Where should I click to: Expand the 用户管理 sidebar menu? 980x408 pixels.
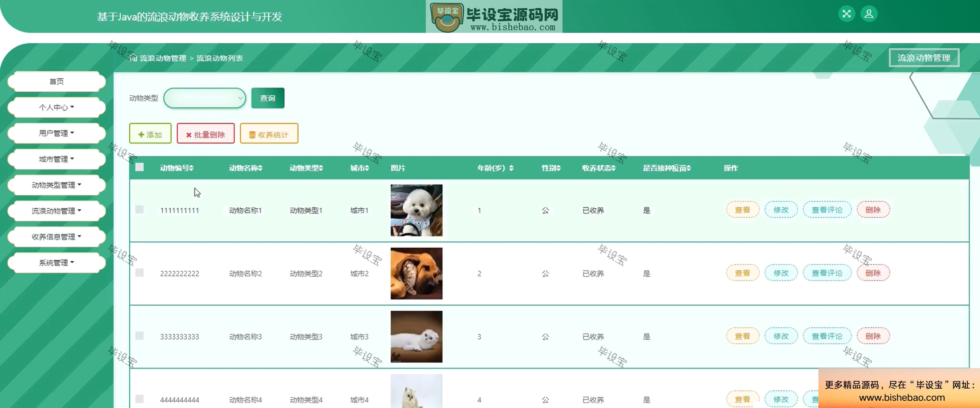[56, 133]
